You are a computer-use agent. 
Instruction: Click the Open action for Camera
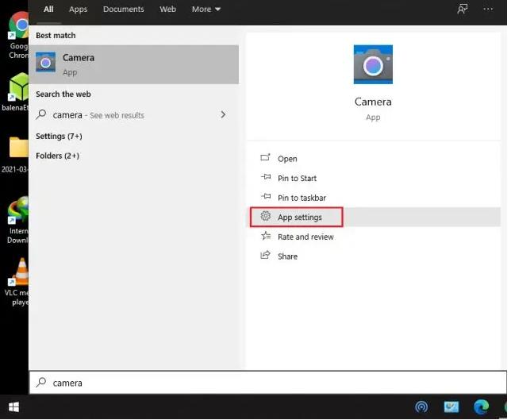(x=374, y=159)
